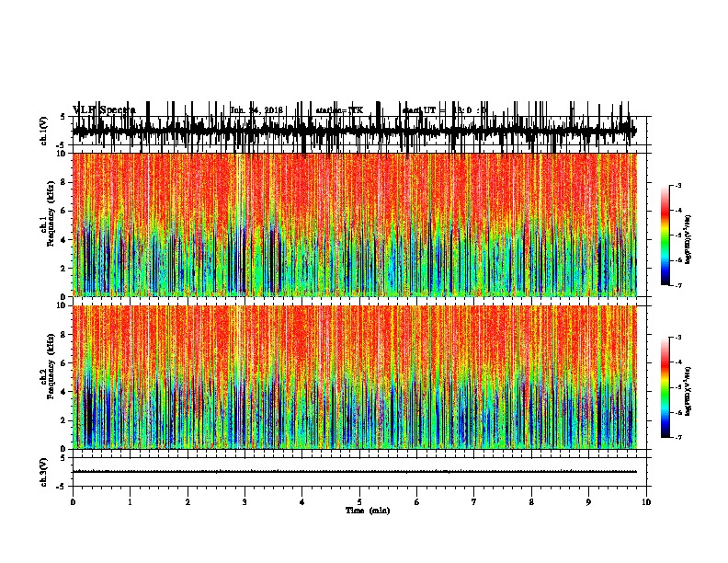This screenshot has width=728, height=563.
Task: Click the "ch.1(V)" waveform axis label
Action: (44, 131)
